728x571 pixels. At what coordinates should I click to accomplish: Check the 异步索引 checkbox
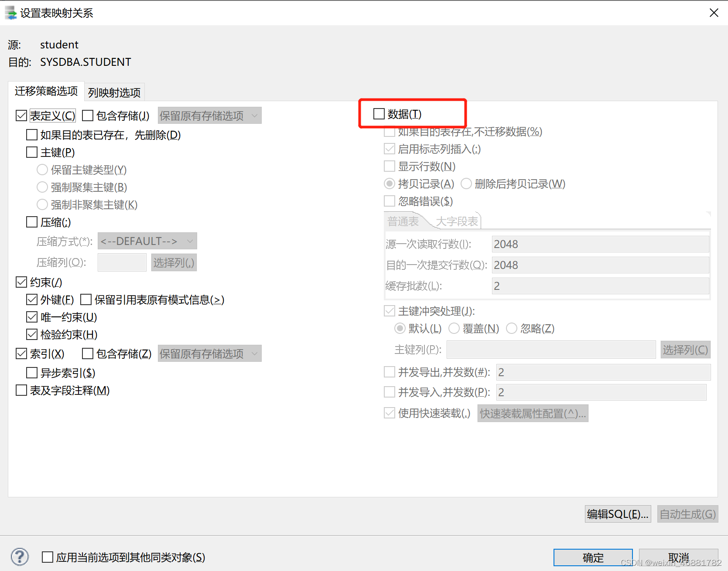tap(32, 373)
